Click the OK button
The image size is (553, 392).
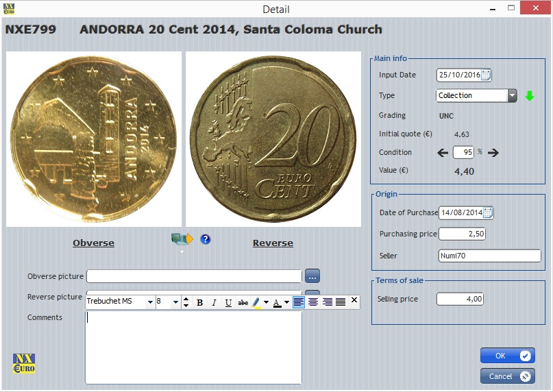point(507,356)
